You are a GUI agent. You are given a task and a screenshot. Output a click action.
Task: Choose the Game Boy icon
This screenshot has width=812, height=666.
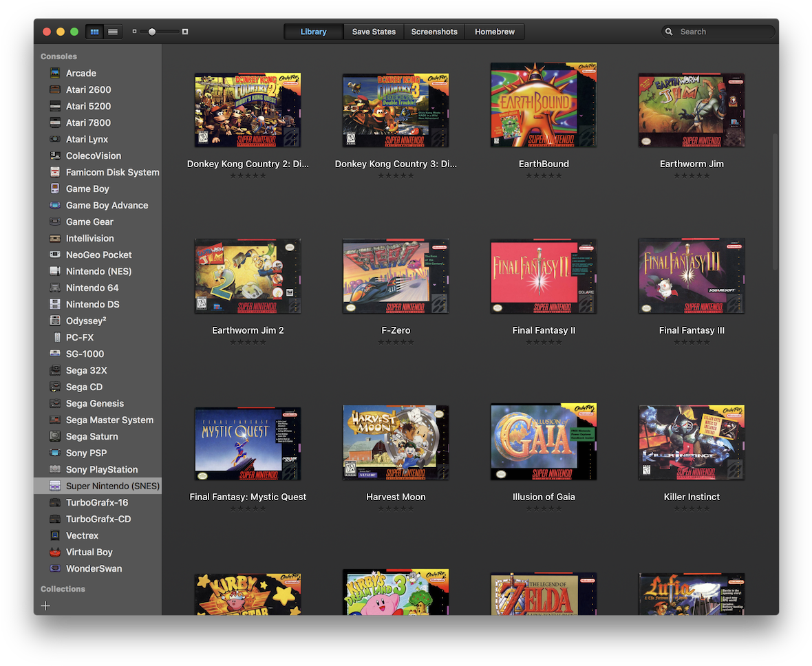pos(55,189)
